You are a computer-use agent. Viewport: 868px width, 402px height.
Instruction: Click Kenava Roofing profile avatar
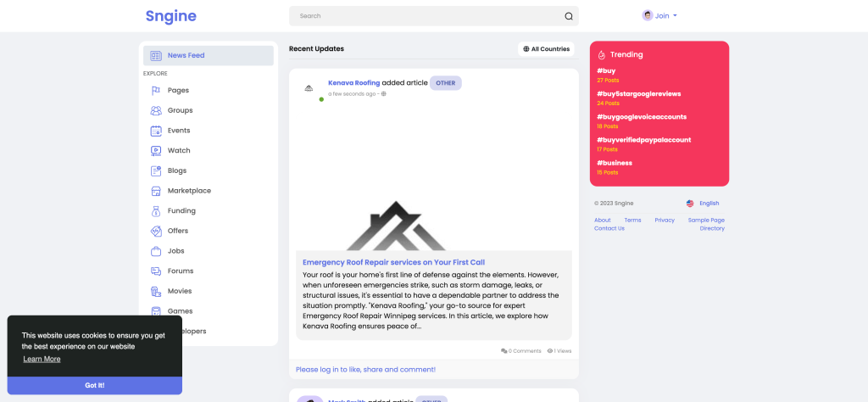(309, 88)
